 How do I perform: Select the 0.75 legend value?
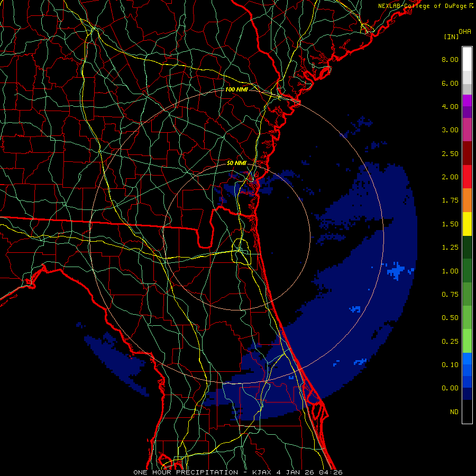450,295
